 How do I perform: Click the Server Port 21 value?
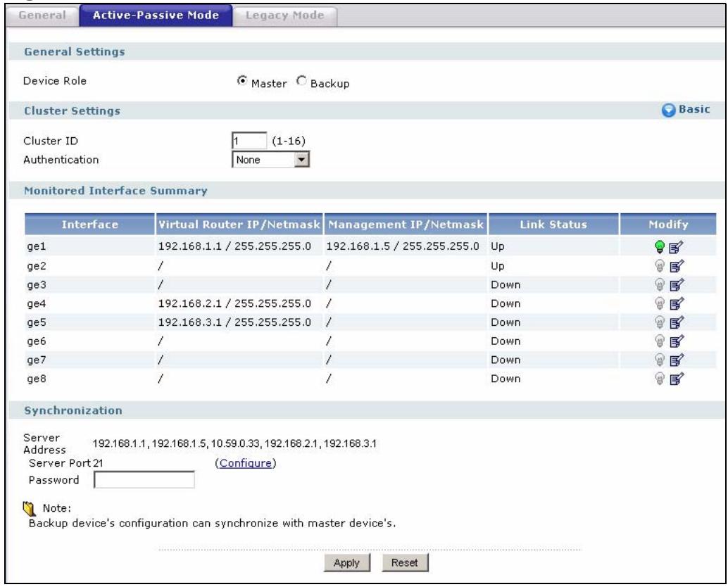[98, 463]
